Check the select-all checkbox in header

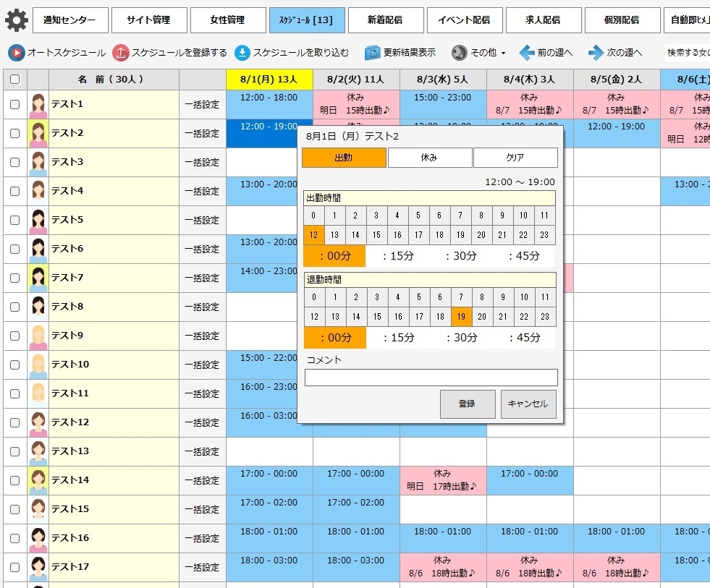click(x=15, y=80)
